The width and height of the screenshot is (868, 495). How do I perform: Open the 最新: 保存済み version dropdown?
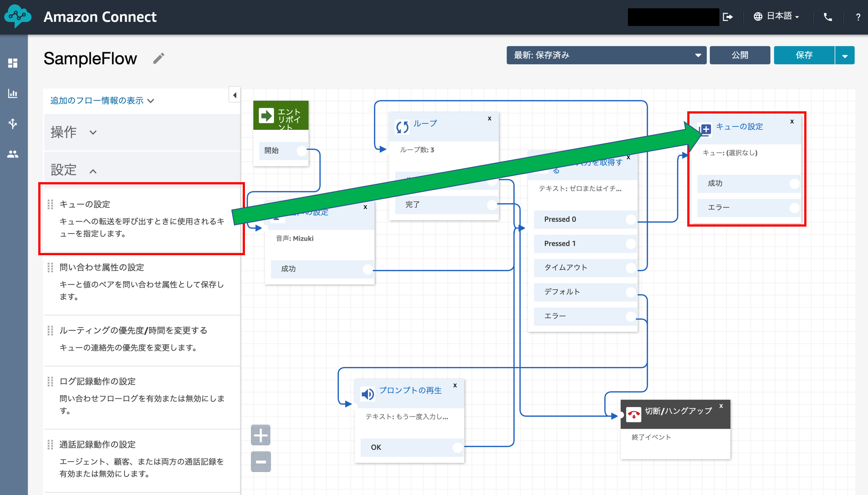click(x=606, y=55)
